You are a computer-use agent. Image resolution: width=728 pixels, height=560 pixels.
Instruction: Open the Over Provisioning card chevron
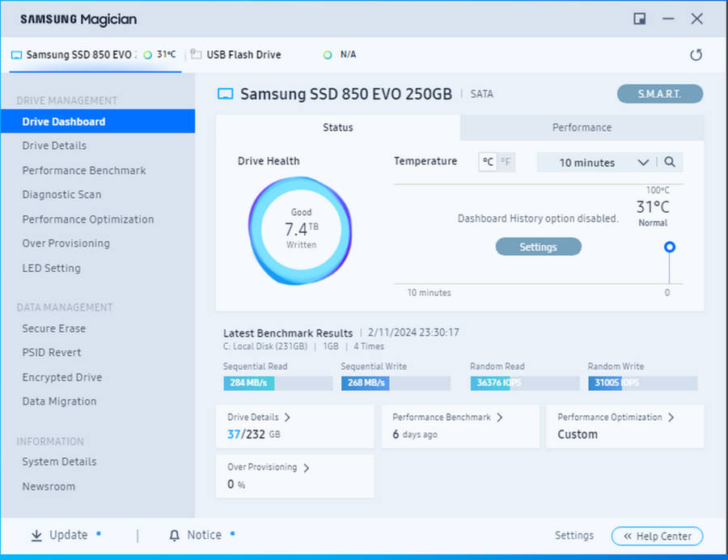click(x=305, y=468)
